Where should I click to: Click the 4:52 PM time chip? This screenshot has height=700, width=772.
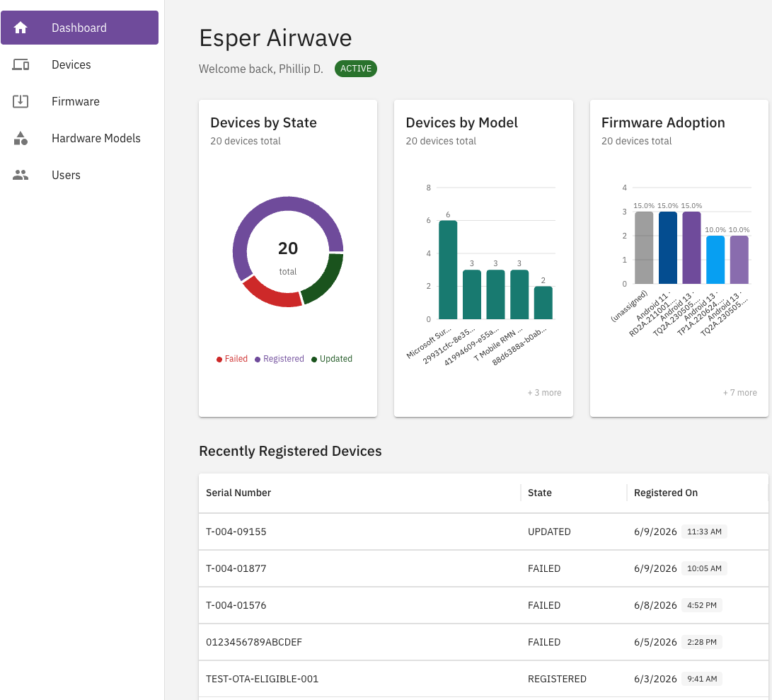tap(702, 605)
